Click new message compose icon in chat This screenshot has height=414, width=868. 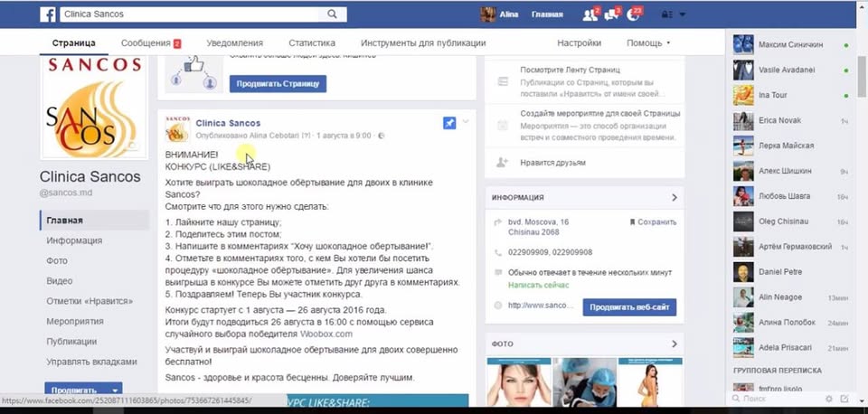[x=844, y=399]
